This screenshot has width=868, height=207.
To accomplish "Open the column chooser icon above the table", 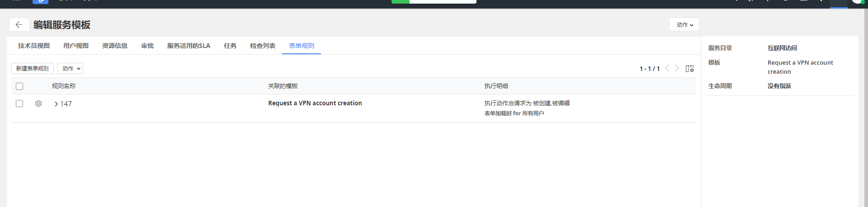I will (x=689, y=69).
